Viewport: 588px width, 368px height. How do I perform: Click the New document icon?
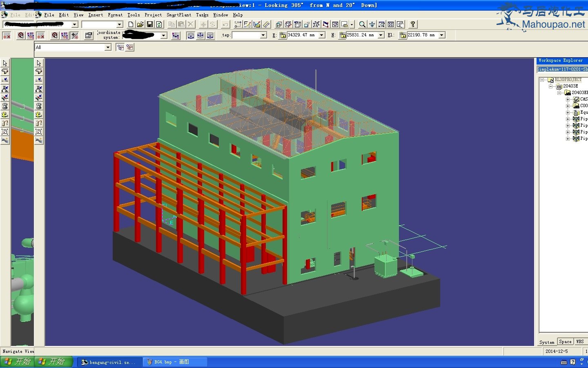tap(131, 24)
